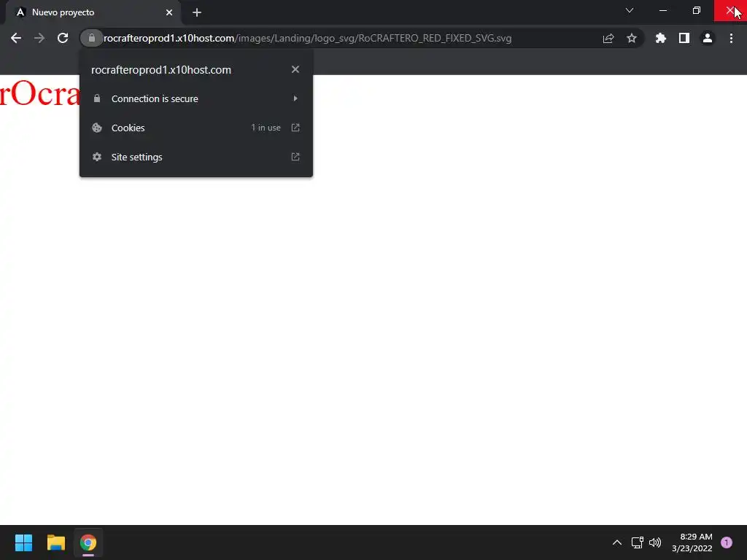Open the Cookies entry
The height and width of the screenshot is (560, 747).
(x=196, y=128)
